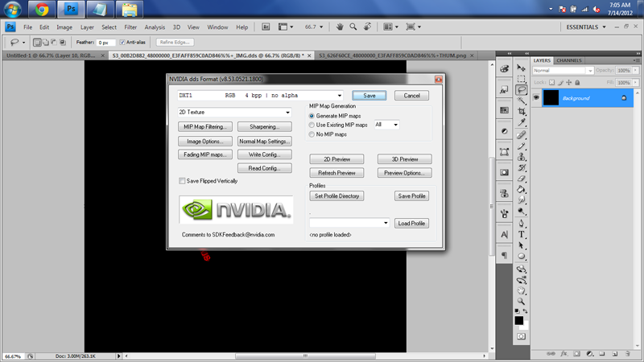Screen dimensions: 644x362
Task: Select the Move tool
Action: 521,68
